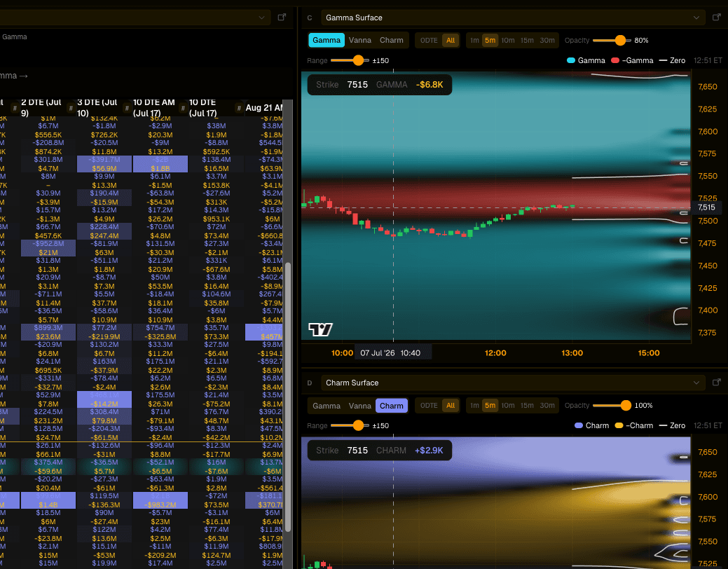Select Charm tab in Charm Surface panel
Viewport: 728px width, 569px height.
[x=392, y=406]
